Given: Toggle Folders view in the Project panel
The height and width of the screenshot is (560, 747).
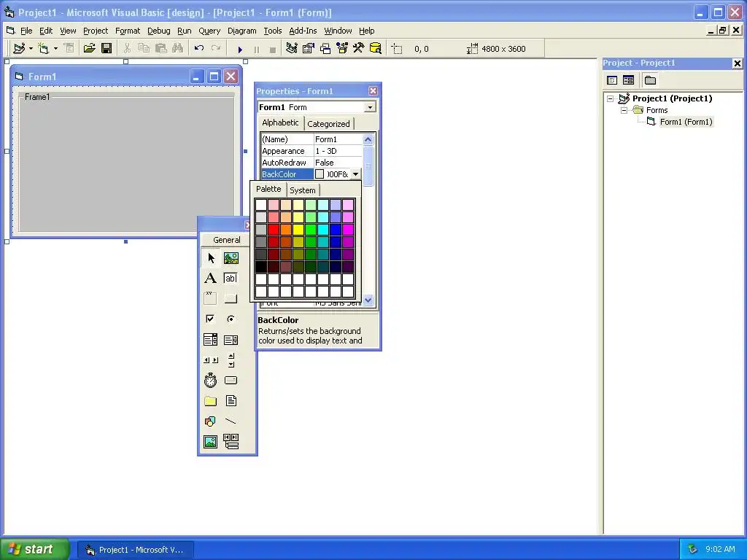Looking at the screenshot, I should (x=650, y=80).
